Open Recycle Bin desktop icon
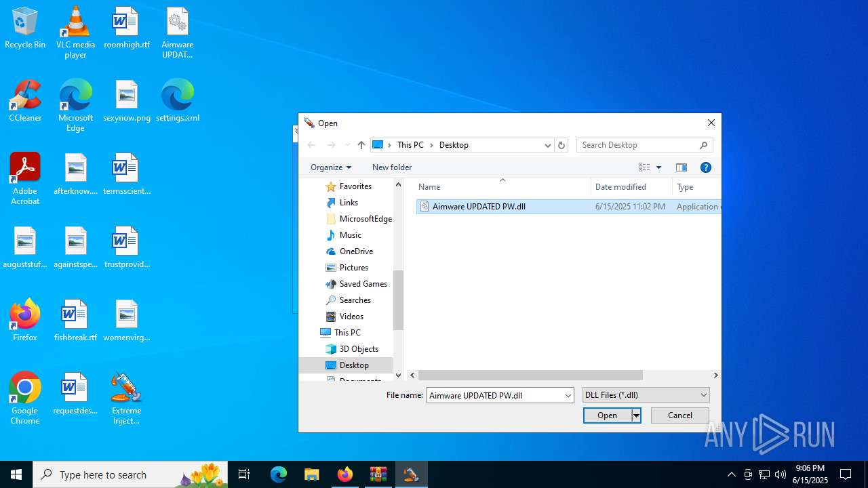The width and height of the screenshot is (868, 488). [25, 28]
